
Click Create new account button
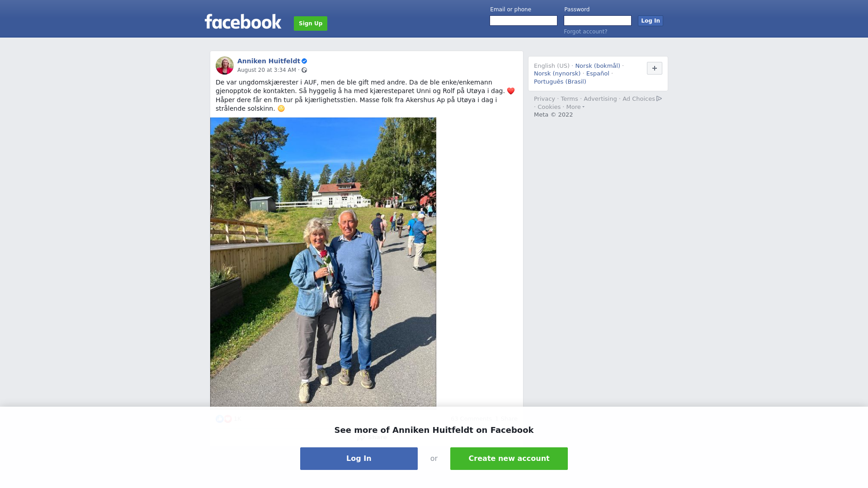(x=509, y=459)
